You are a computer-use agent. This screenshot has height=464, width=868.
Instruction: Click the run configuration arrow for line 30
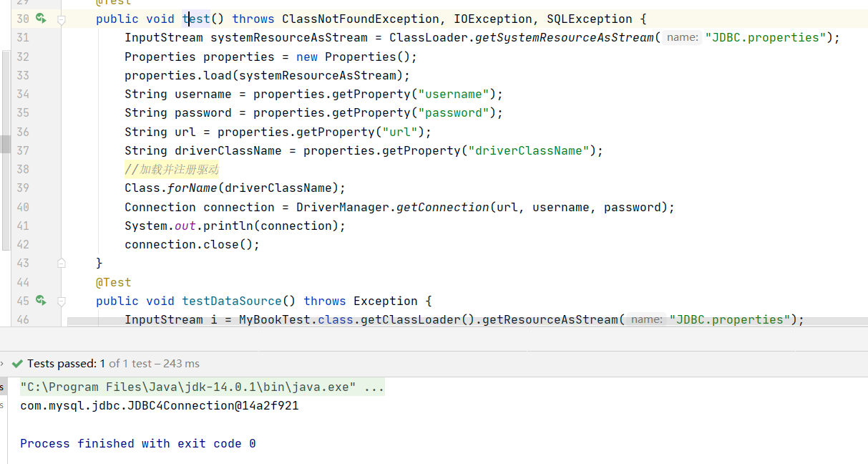tap(41, 19)
